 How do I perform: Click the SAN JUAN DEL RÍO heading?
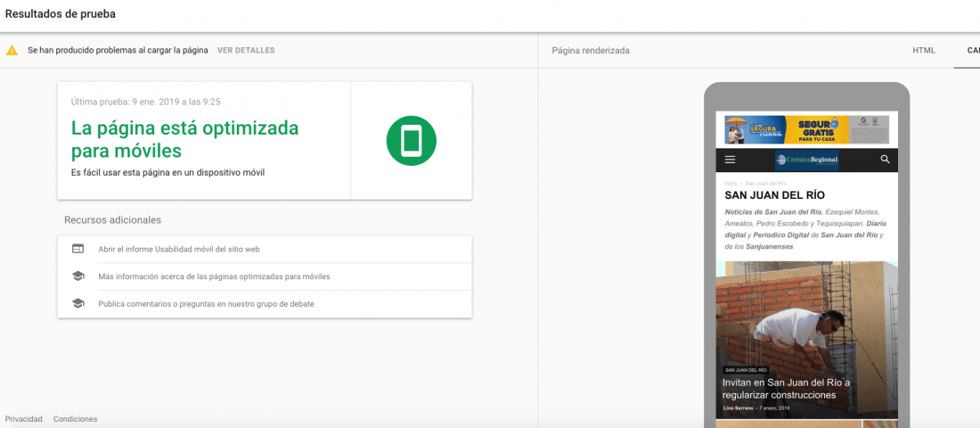click(x=774, y=195)
